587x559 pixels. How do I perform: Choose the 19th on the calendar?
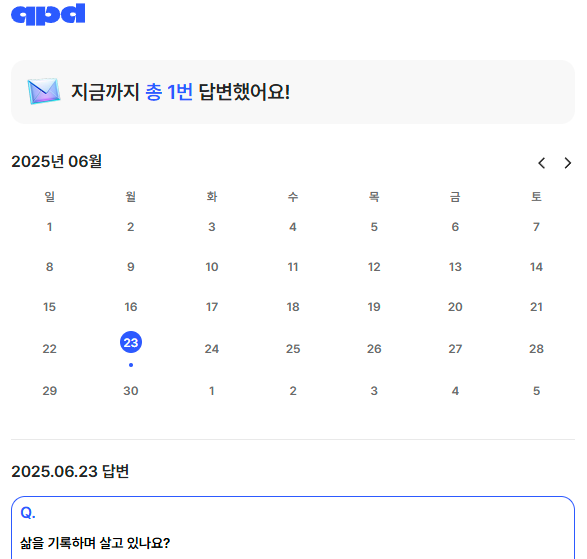pyautogui.click(x=374, y=307)
